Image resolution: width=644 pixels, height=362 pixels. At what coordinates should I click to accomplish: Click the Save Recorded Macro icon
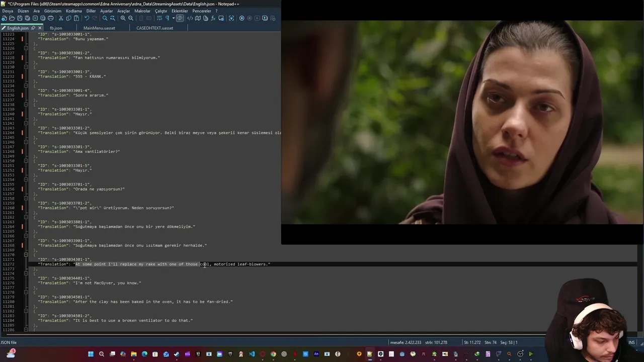273,18
